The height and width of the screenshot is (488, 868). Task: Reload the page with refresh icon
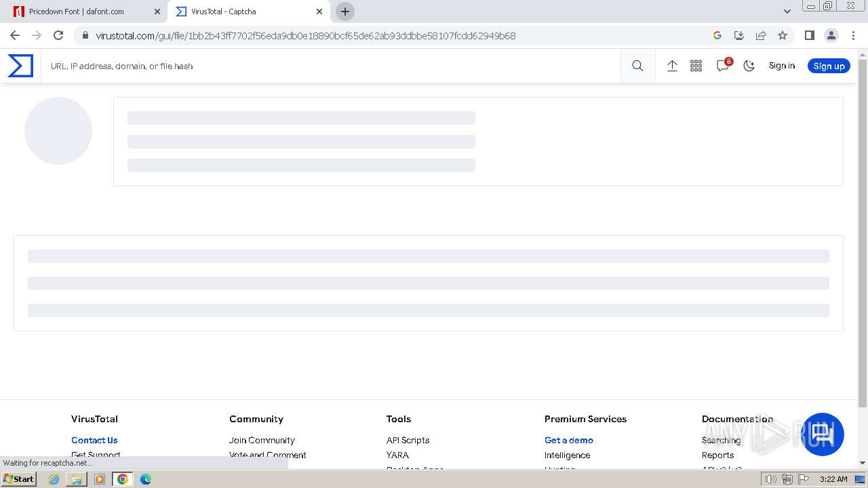point(58,35)
